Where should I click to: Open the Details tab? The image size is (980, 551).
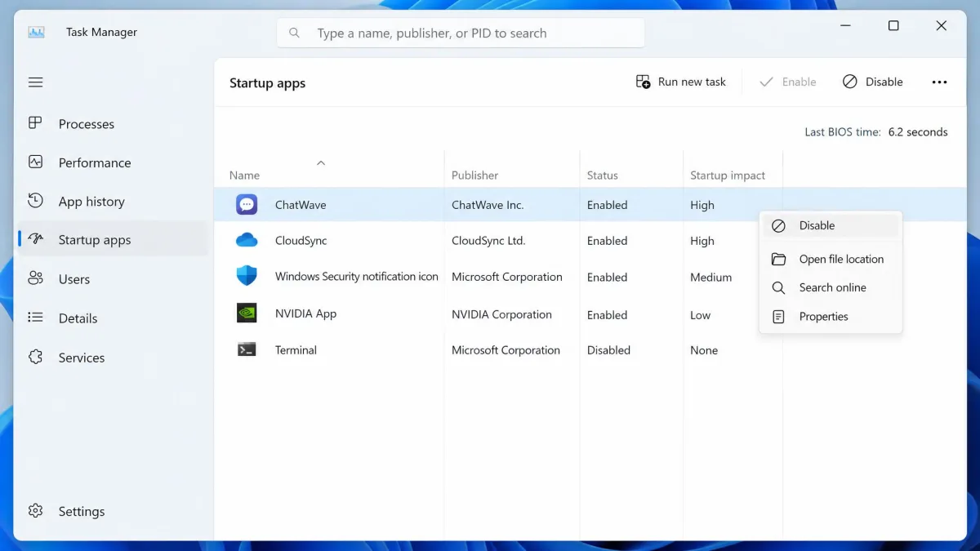click(113, 318)
